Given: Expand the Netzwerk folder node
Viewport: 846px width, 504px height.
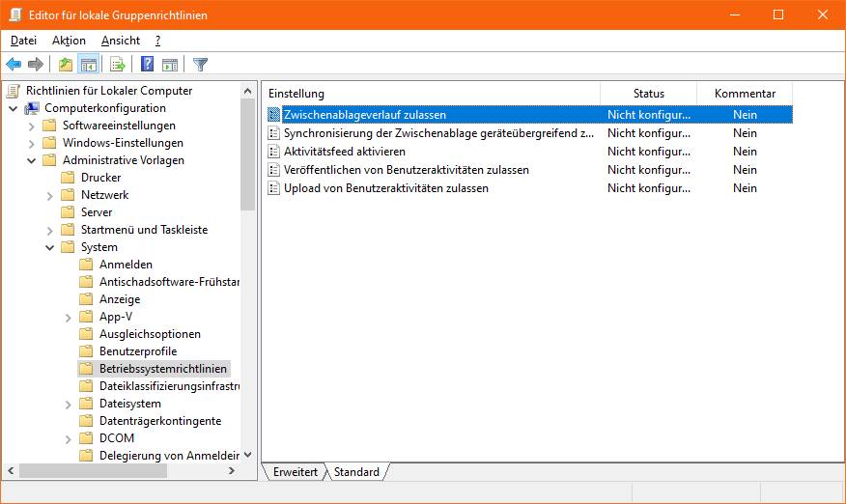Looking at the screenshot, I should coord(50,195).
